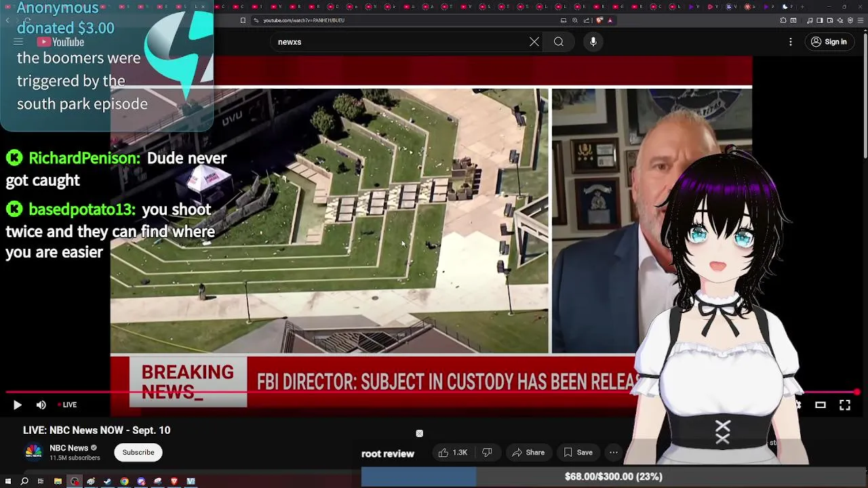Open Google Chrome from taskbar
The height and width of the screenshot is (488, 868).
tap(124, 481)
